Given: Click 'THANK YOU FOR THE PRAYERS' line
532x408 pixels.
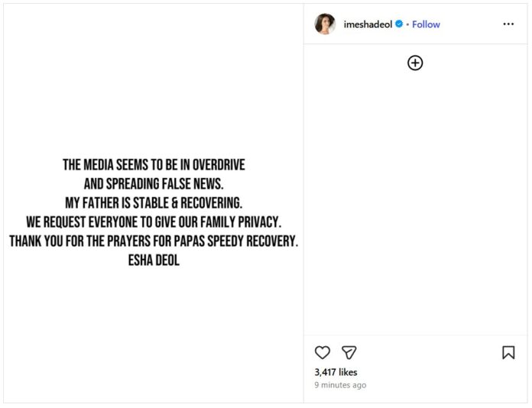Looking at the screenshot, I should (154, 241).
